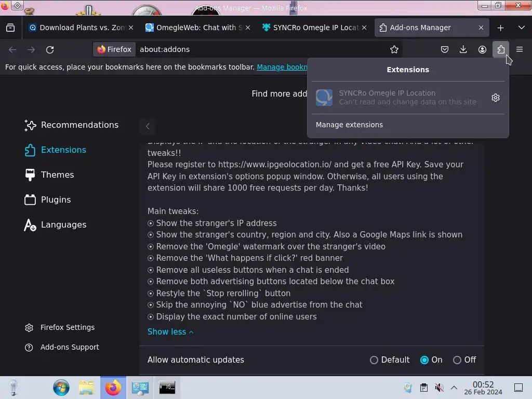Screen dimensions: 532x399
Task: Open the network computers taskbar app
Action: (x=140, y=388)
